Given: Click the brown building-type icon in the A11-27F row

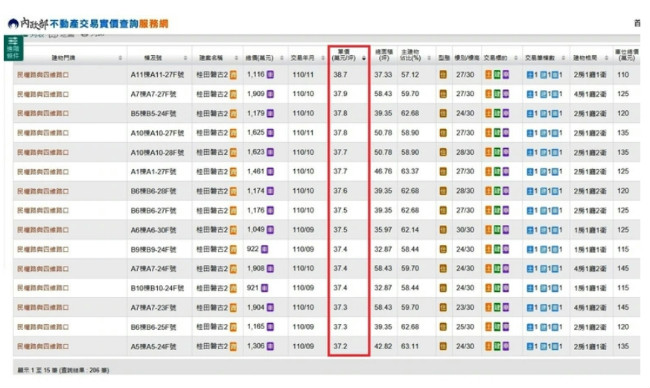Looking at the screenshot, I should [x=443, y=75].
